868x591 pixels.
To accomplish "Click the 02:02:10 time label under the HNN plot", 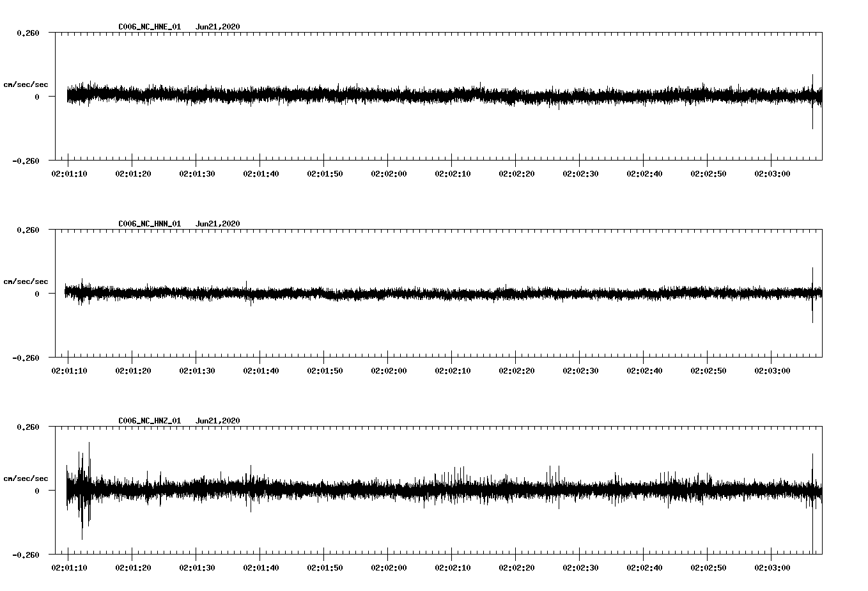I will [x=453, y=371].
